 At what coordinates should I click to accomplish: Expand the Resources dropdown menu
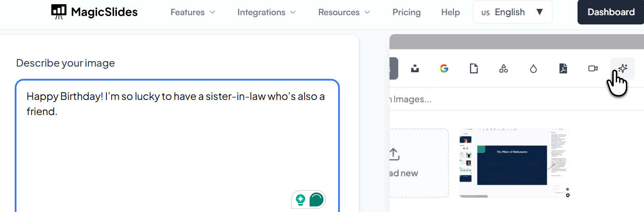[344, 12]
